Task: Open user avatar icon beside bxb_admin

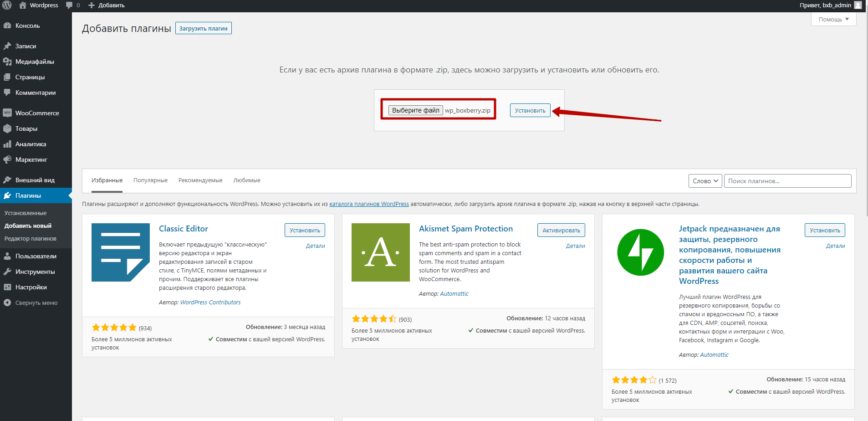Action: 858,5
